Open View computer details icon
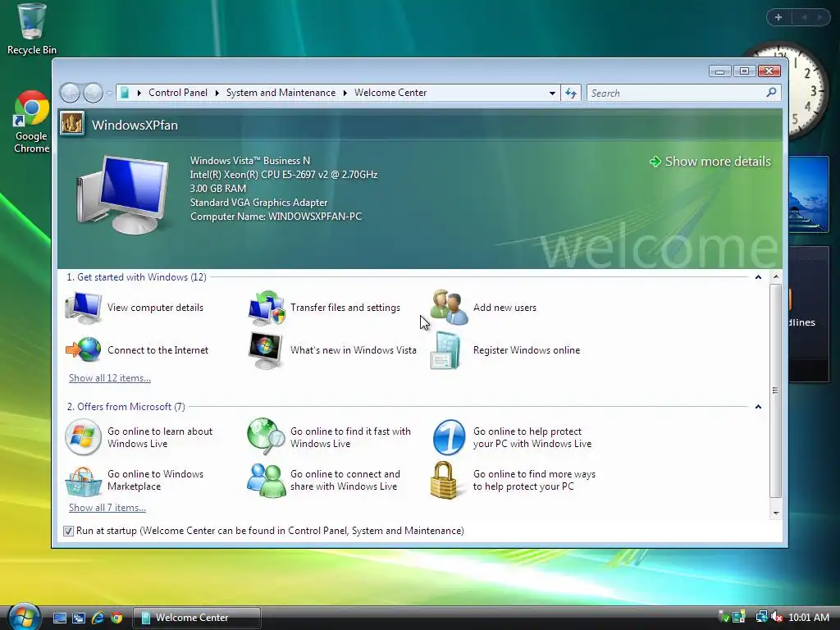This screenshot has height=630, width=840. click(83, 308)
